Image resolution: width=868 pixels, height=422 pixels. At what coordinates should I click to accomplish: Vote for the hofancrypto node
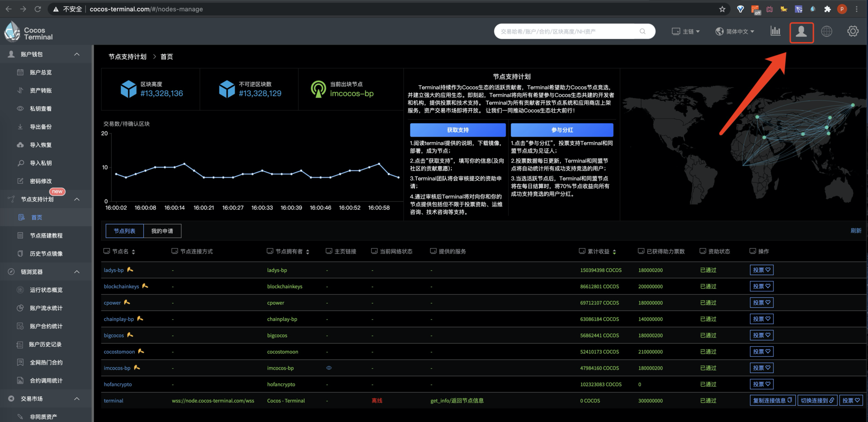click(x=761, y=384)
